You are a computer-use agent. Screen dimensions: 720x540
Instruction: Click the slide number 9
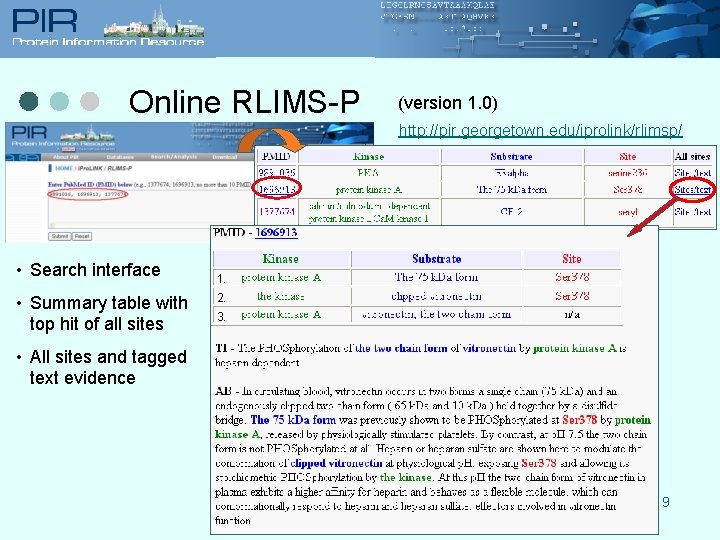(666, 502)
